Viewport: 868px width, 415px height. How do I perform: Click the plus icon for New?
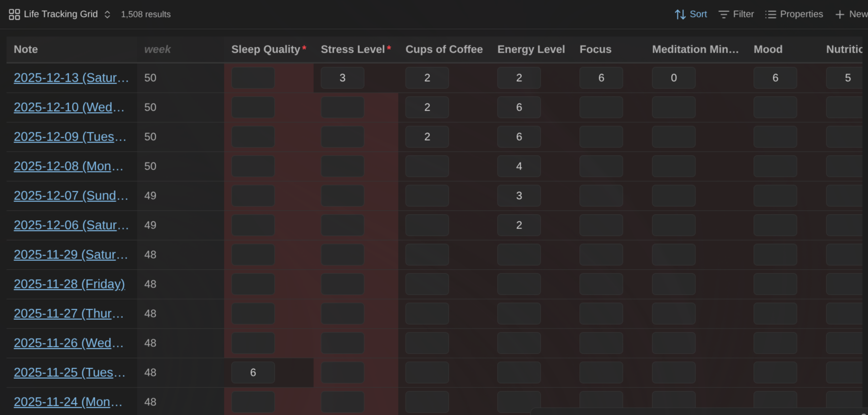840,14
